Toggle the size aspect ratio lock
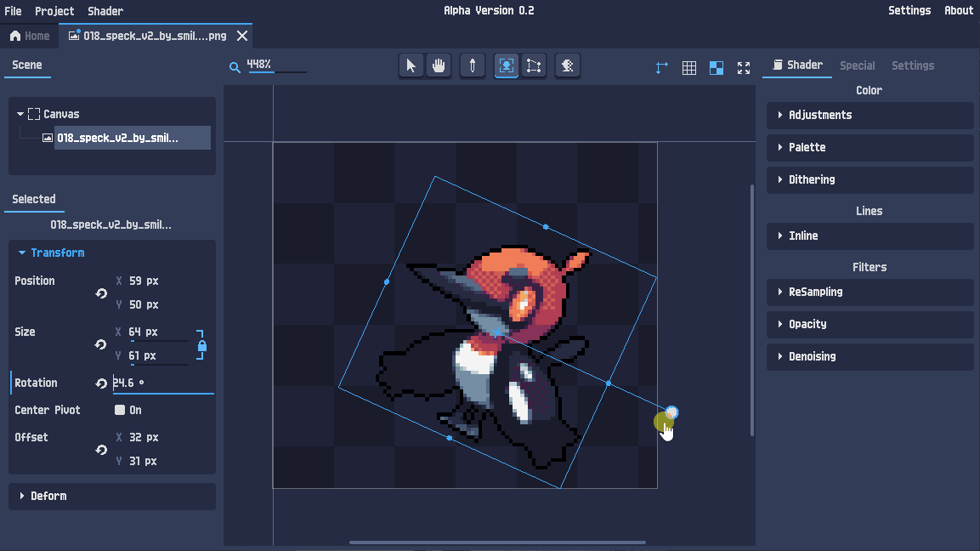This screenshot has width=980, height=551. [201, 345]
